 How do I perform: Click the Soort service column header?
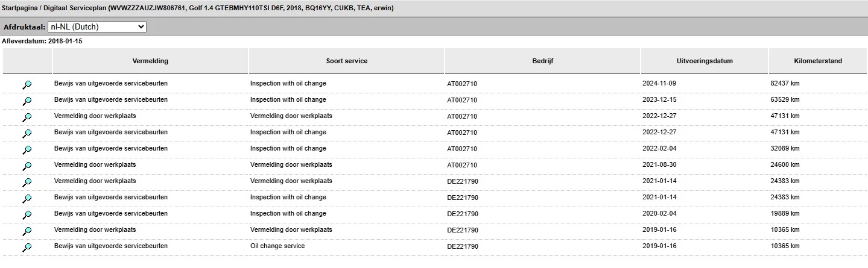click(346, 61)
